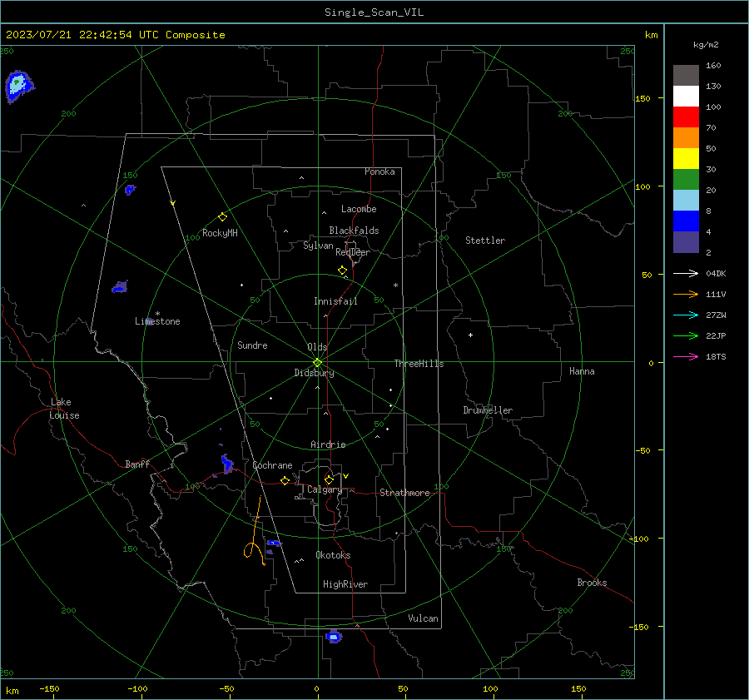This screenshot has height=700, width=749.
Task: Click the Hanna label
Action: click(582, 371)
